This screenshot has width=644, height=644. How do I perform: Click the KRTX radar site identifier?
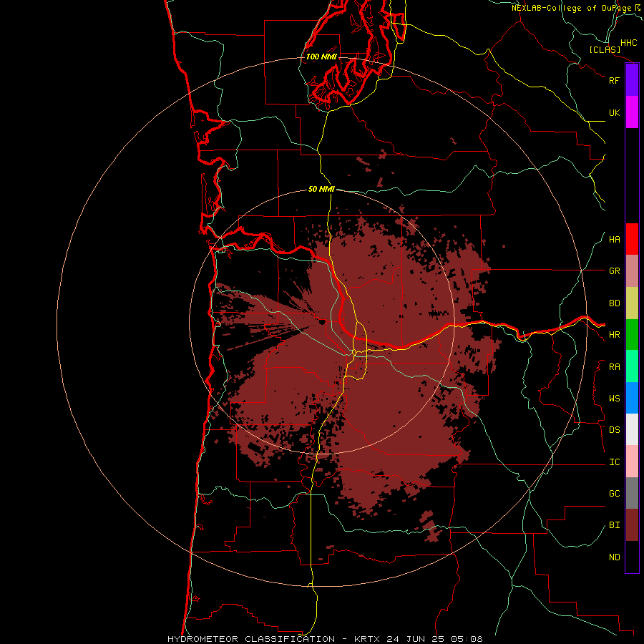click(367, 639)
